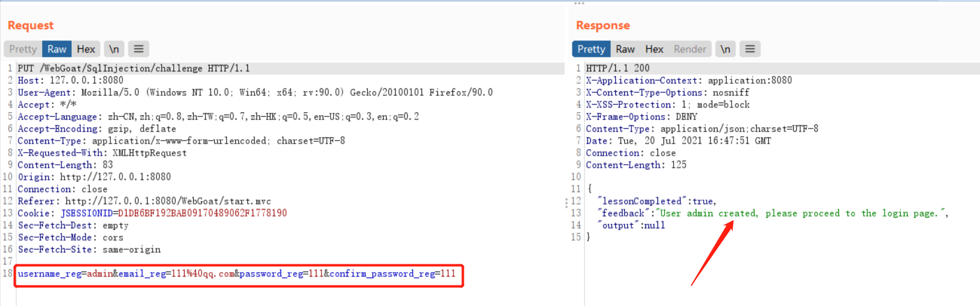Click the X-Frame-Options: DENY line
The image size is (980, 306).
point(642,116)
